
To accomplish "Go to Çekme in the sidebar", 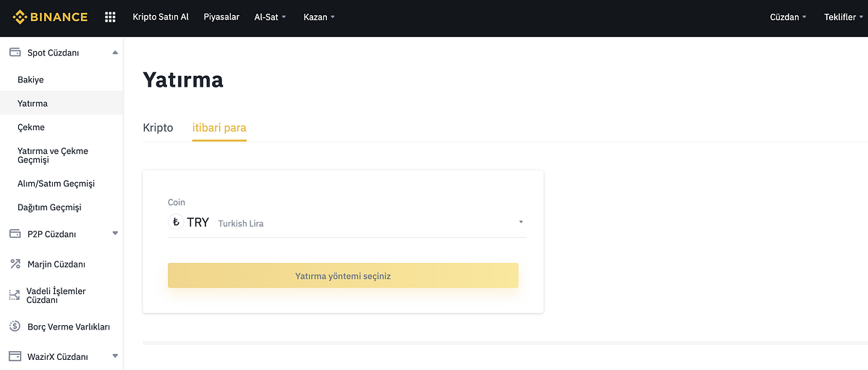I will pos(31,127).
